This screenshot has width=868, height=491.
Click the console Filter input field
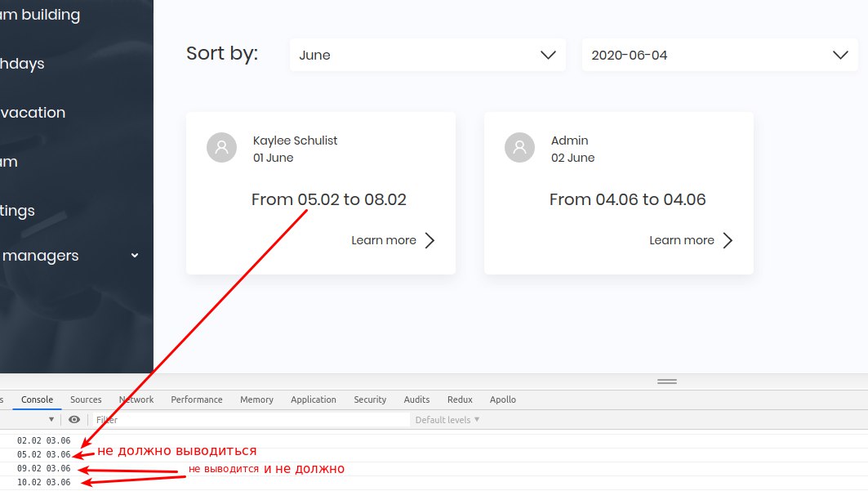click(x=251, y=420)
